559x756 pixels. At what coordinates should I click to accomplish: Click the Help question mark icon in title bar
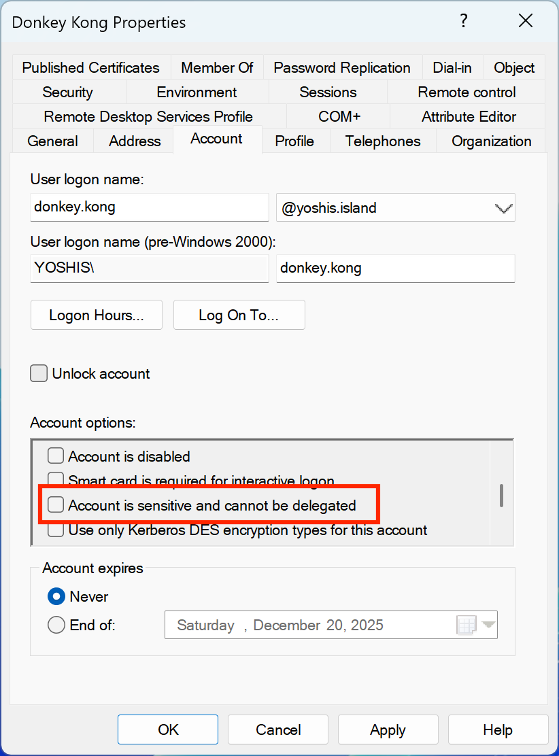464,21
